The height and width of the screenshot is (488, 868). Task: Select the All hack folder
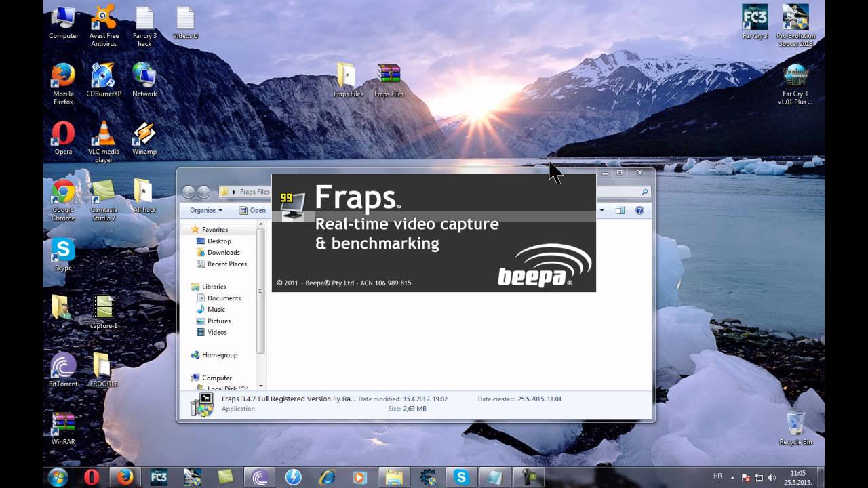144,197
